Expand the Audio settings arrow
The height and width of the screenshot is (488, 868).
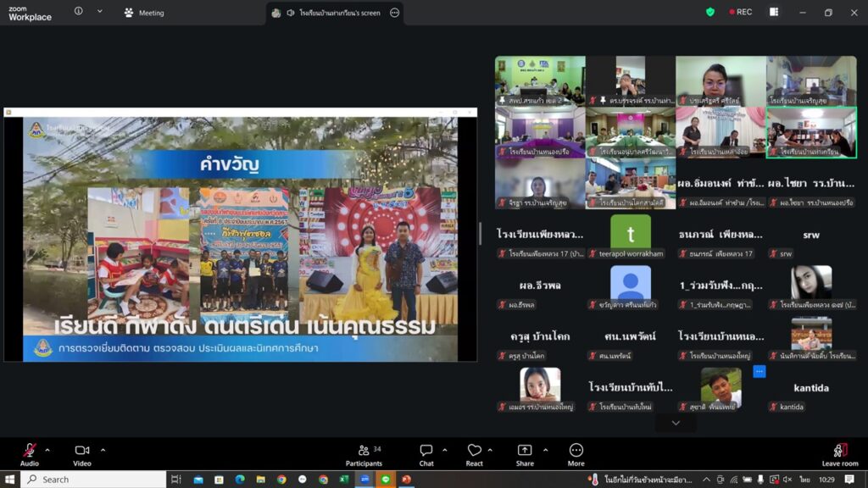[x=47, y=450]
